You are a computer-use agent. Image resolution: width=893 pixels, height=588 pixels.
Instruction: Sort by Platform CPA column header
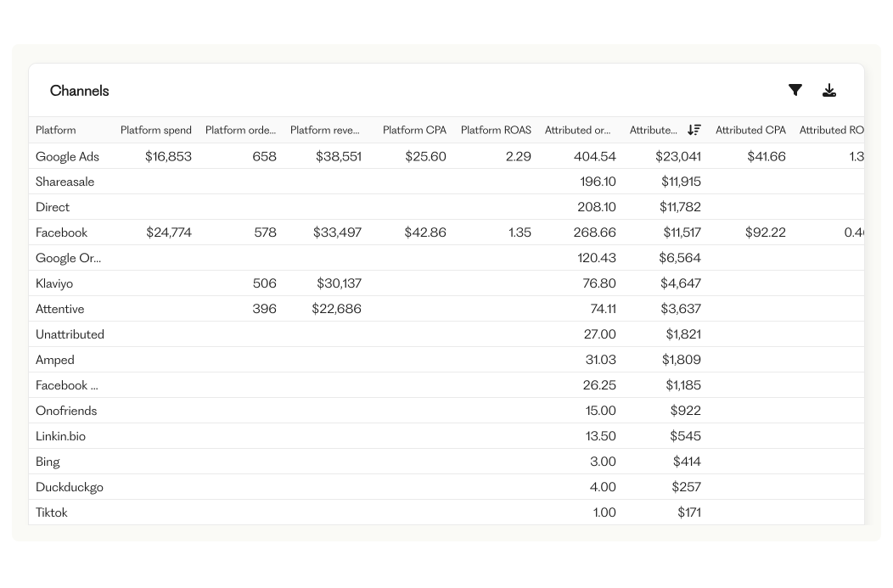pos(414,131)
